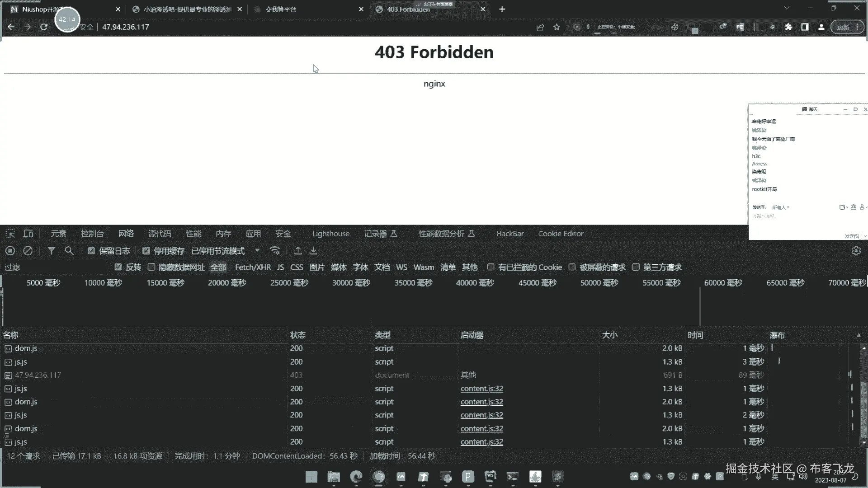
Task: Click the export HAR download icon
Action: tap(313, 251)
